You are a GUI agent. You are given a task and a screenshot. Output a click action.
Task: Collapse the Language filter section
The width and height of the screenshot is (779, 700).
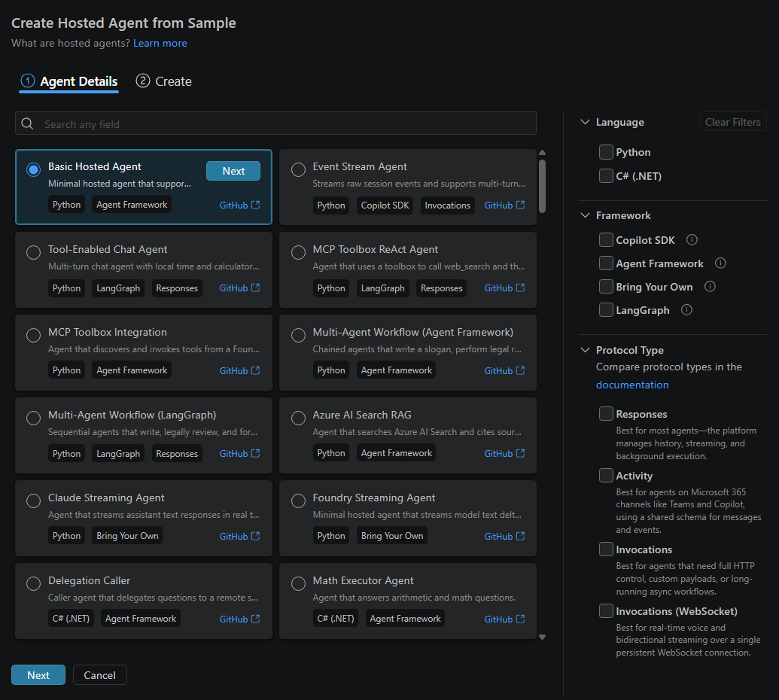point(586,122)
